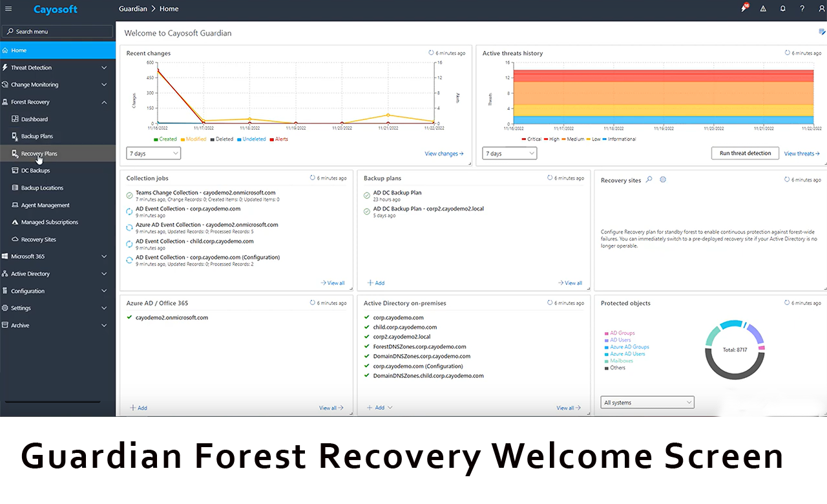Click View all in Backup plans
The image size is (827, 504).
pyautogui.click(x=570, y=283)
